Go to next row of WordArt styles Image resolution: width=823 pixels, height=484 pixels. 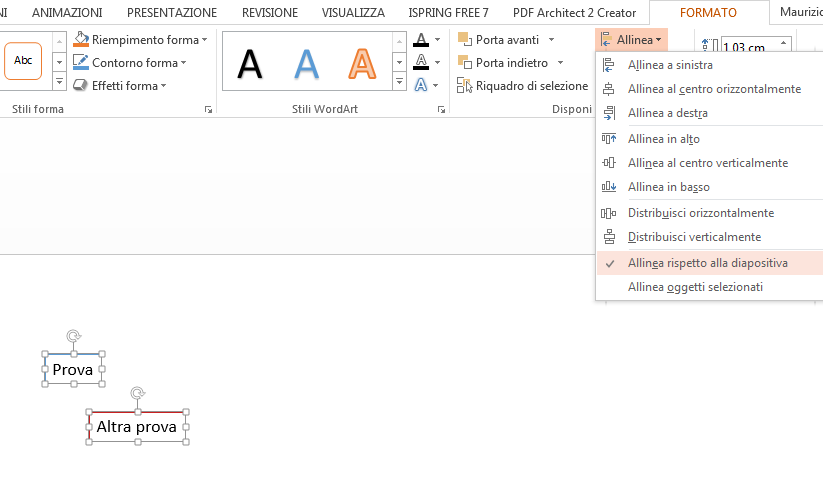399,62
